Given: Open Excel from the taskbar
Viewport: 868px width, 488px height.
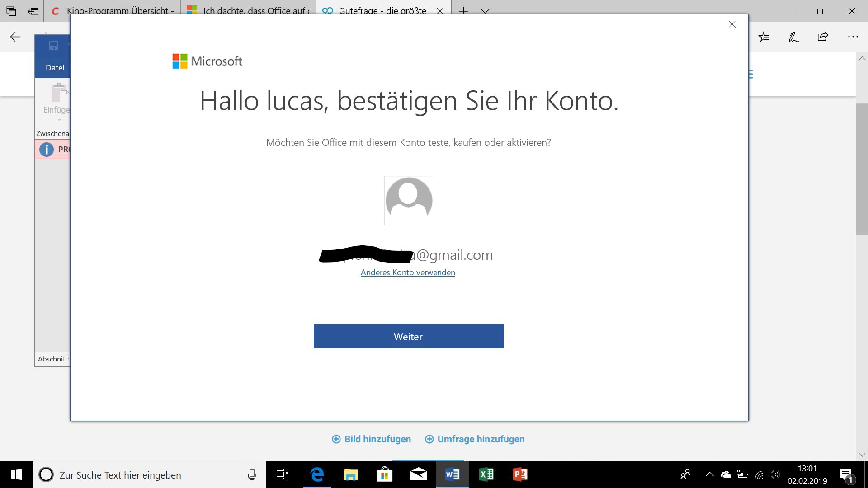Looking at the screenshot, I should (486, 474).
